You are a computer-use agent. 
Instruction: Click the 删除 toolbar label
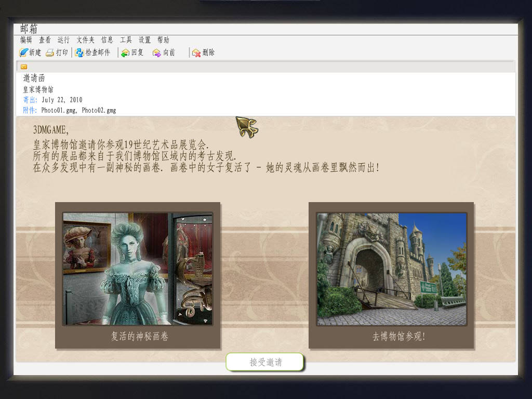[x=208, y=52]
